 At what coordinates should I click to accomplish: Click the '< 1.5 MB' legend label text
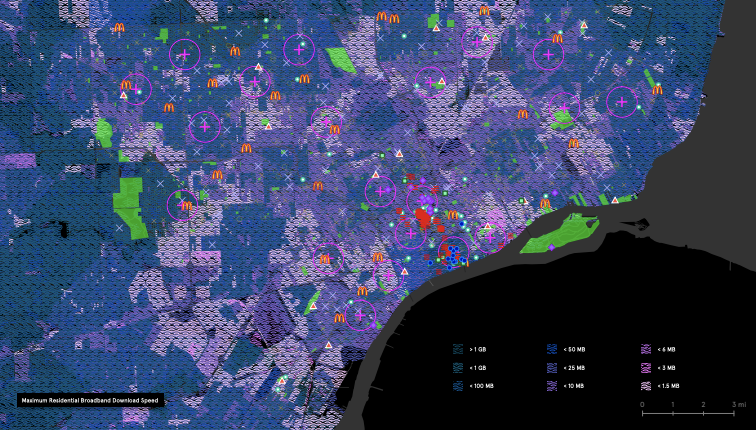(669, 386)
